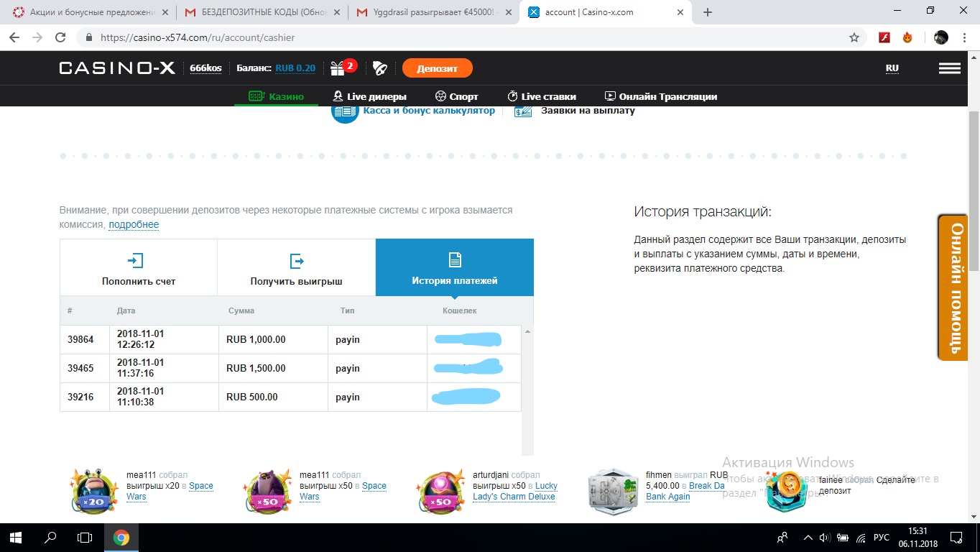
Task: Open the Lucky Lady's Charm Deluxe link
Action: [515, 491]
